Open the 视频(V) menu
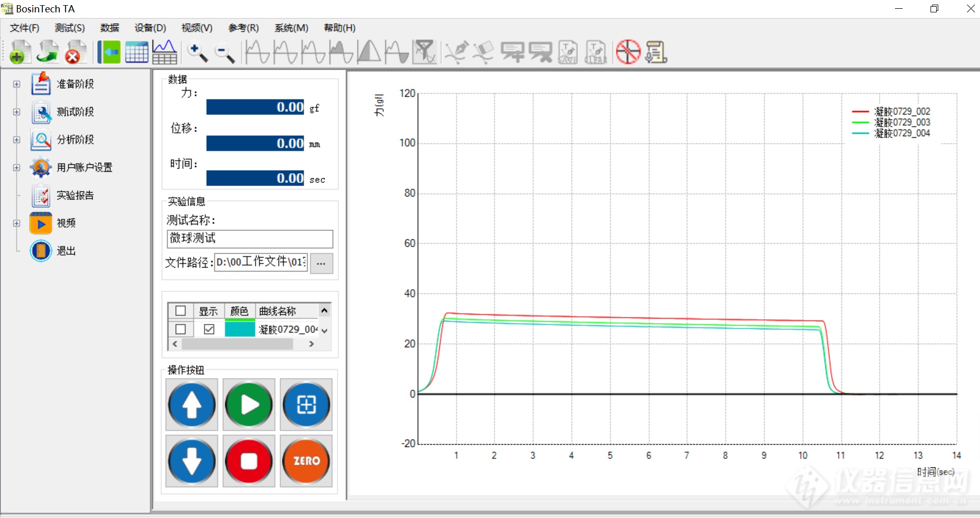Screen dimensions: 980x518 (197, 28)
